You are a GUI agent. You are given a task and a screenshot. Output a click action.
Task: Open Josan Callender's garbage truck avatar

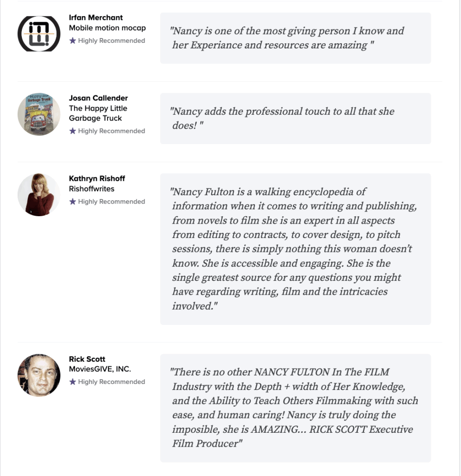pyautogui.click(x=39, y=114)
